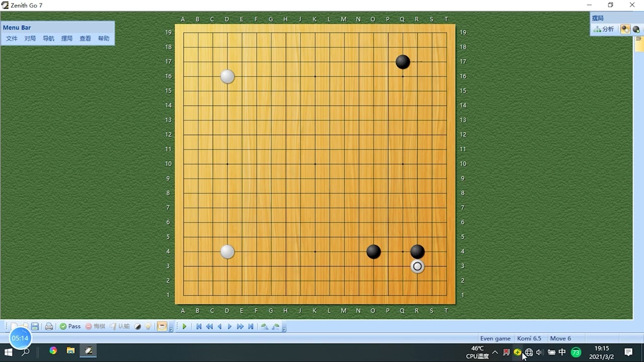Jump to the first move
This screenshot has width=644, height=362.
click(199, 326)
